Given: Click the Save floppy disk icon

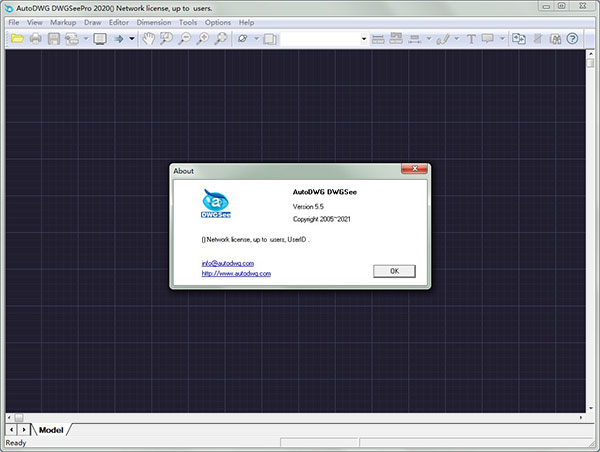Looking at the screenshot, I should point(54,39).
